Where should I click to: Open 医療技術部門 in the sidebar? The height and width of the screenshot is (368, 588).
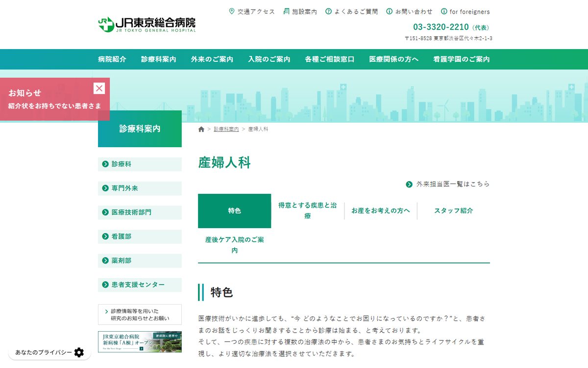[x=140, y=212]
